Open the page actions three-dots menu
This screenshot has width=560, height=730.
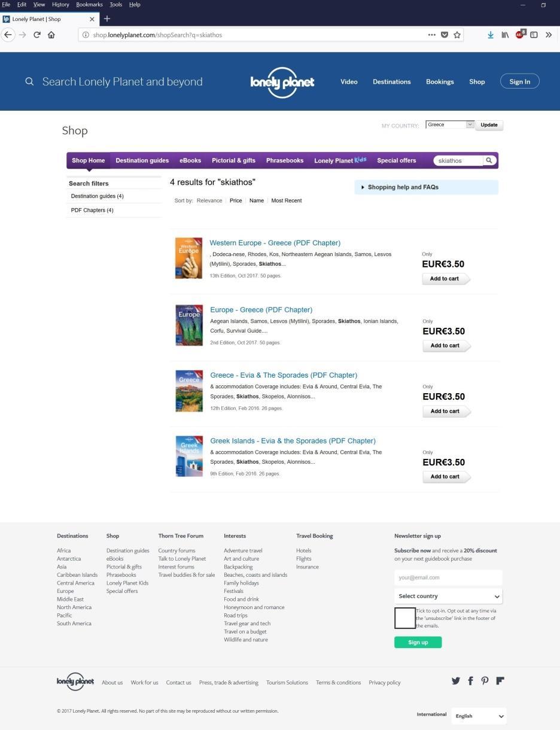(x=431, y=35)
